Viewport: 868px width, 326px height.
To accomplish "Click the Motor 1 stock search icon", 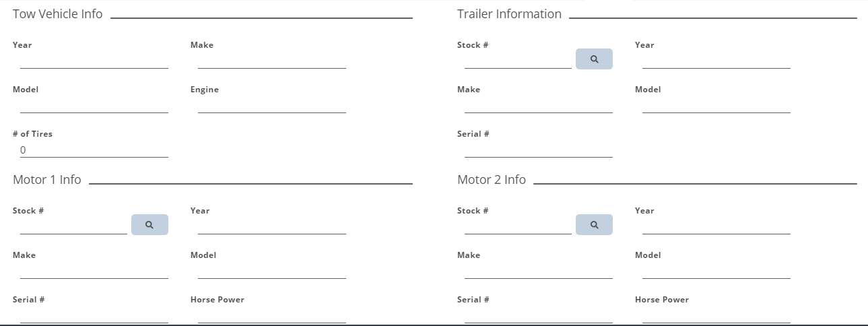I will point(149,224).
